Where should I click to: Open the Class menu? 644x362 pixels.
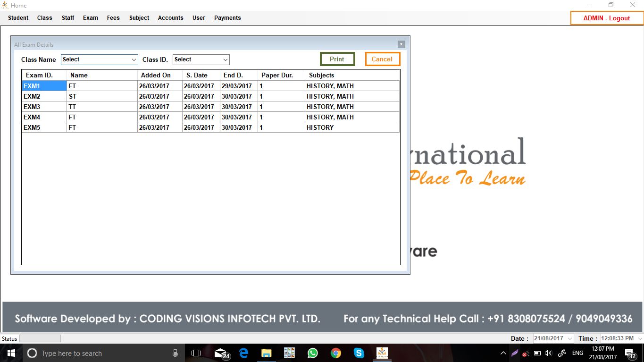point(45,18)
